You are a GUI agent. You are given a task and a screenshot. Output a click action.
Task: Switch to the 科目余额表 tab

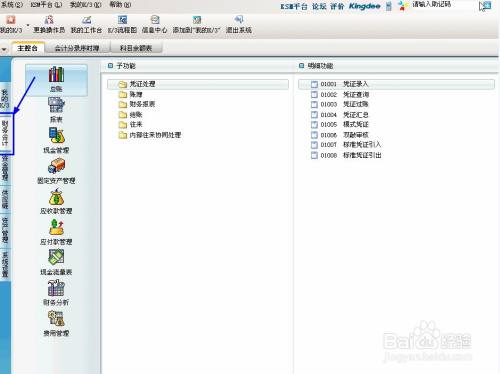click(136, 48)
